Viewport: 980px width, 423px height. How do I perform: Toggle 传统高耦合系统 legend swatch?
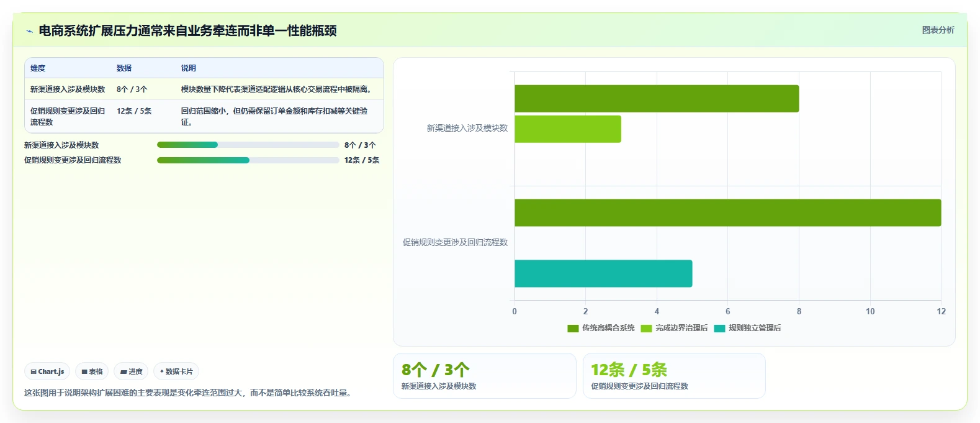tap(573, 328)
